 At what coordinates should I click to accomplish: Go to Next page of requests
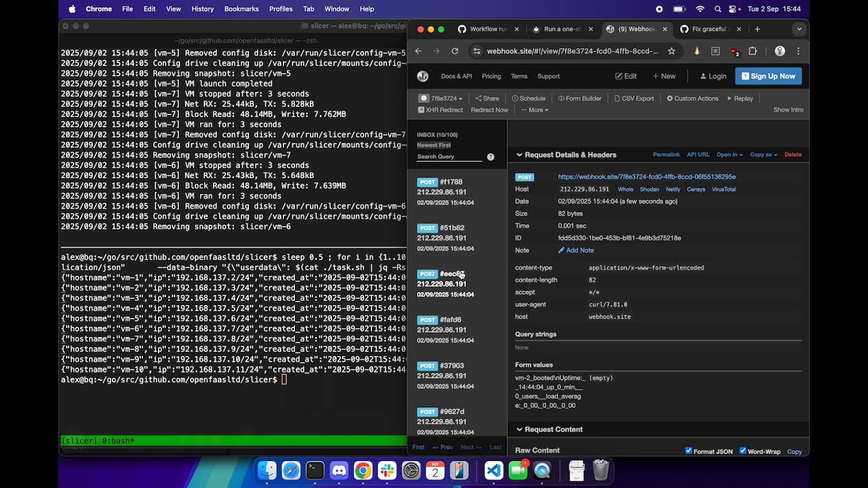(471, 447)
